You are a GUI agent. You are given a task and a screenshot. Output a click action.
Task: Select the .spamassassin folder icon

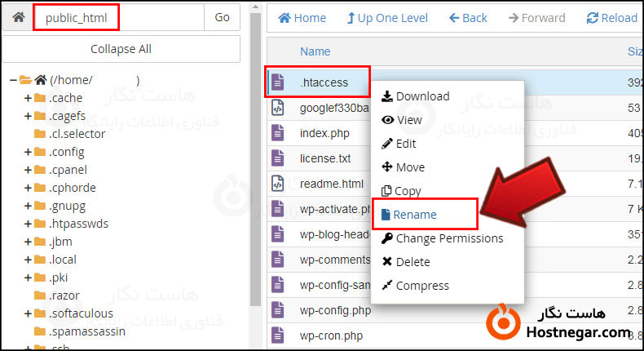coord(40,331)
